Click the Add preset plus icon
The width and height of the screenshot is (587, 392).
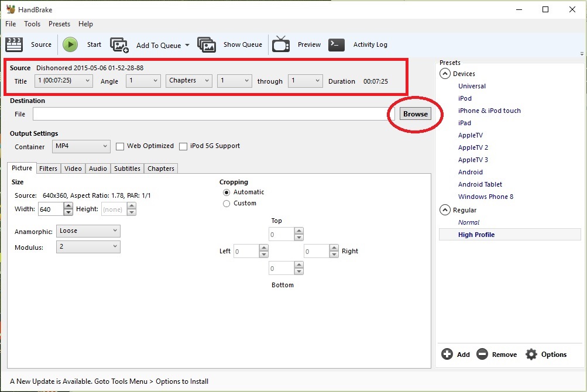point(447,354)
